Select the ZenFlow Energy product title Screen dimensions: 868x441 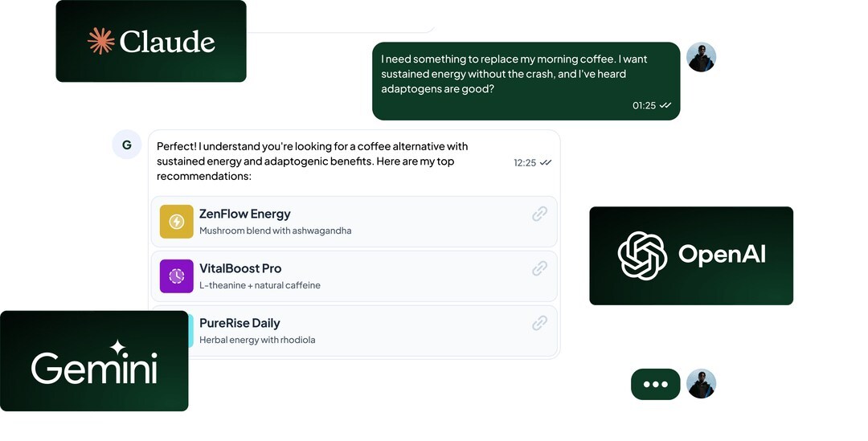click(244, 214)
